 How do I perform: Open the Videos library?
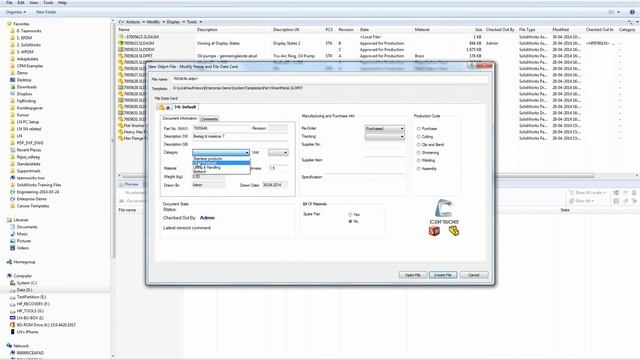(x=22, y=248)
